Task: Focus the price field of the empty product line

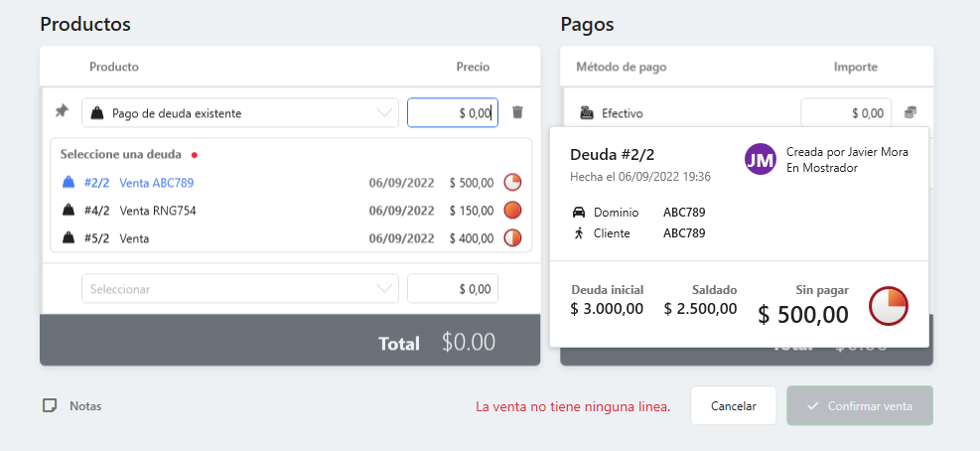Action: tap(453, 289)
